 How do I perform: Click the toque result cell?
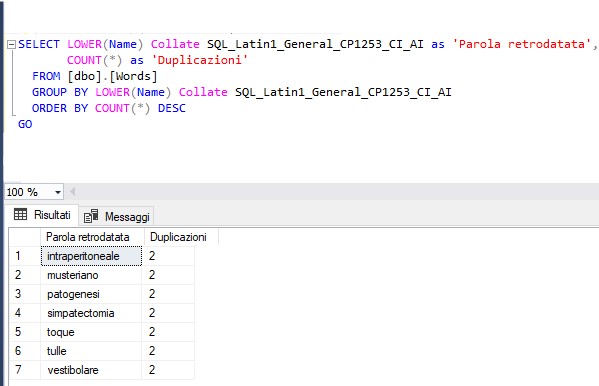pyautogui.click(x=91, y=332)
